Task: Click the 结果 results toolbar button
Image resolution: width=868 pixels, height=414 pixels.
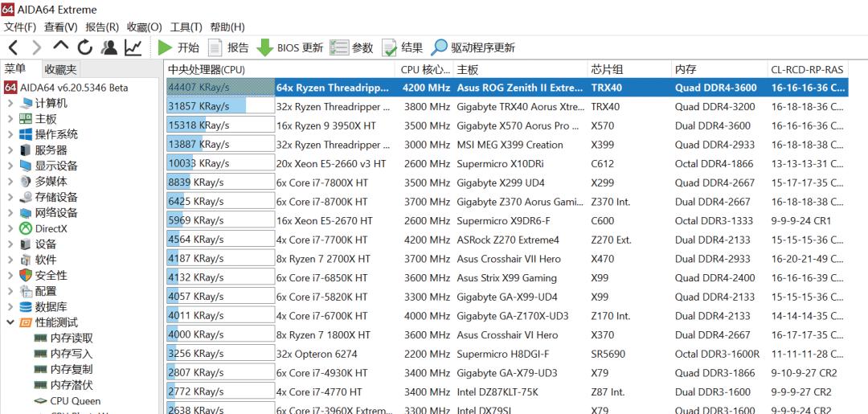Action: click(x=402, y=47)
